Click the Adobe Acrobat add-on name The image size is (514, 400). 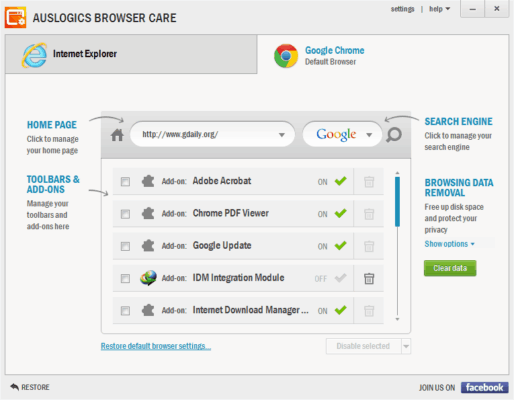click(x=222, y=181)
